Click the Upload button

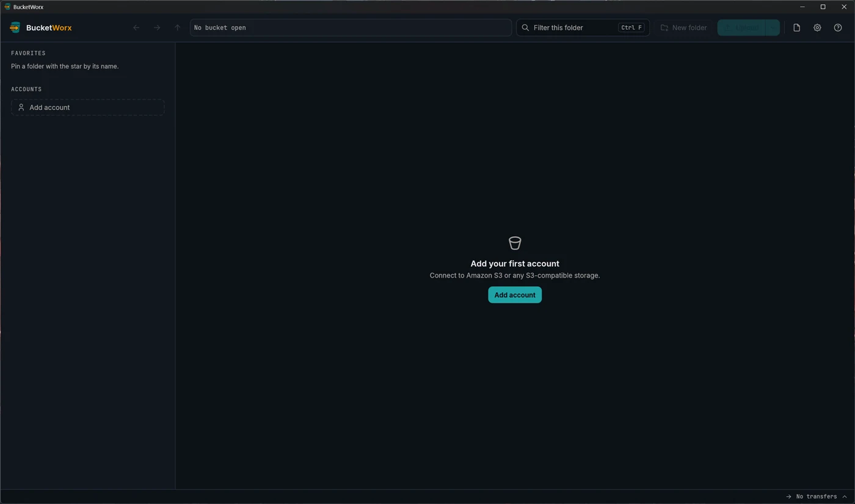[741, 27]
